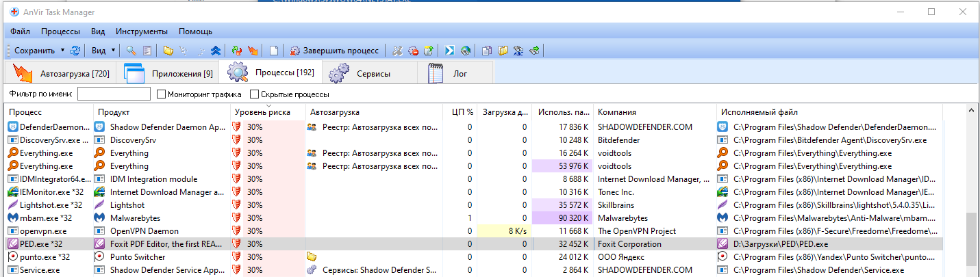Image resolution: width=980 pixels, height=277 pixels.
Task: Click the blue double up-arrow icon
Action: [x=216, y=51]
